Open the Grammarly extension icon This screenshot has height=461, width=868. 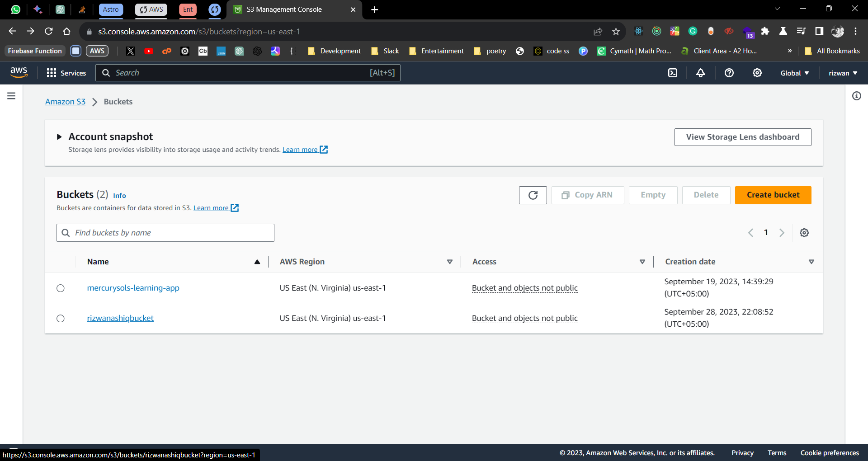pos(693,31)
